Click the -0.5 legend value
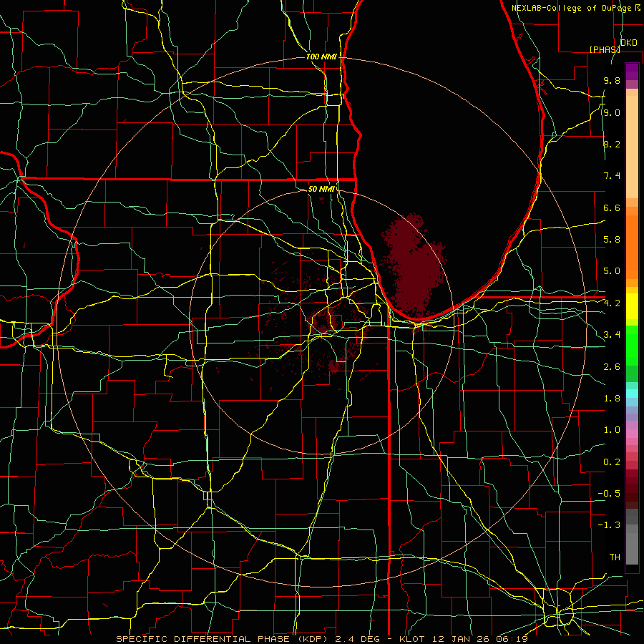 click(x=609, y=494)
